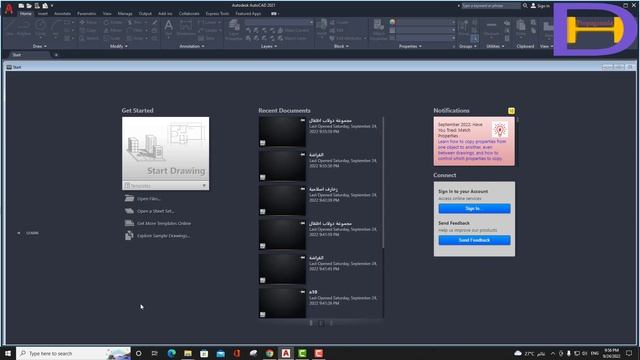Open the Manage ribbon tab

(125, 13)
